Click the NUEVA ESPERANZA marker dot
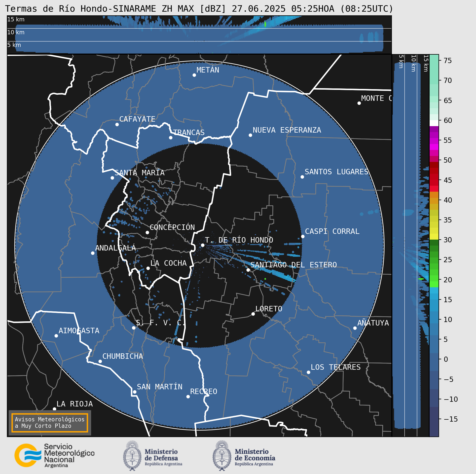This screenshot has height=474, width=476. pos(250,135)
